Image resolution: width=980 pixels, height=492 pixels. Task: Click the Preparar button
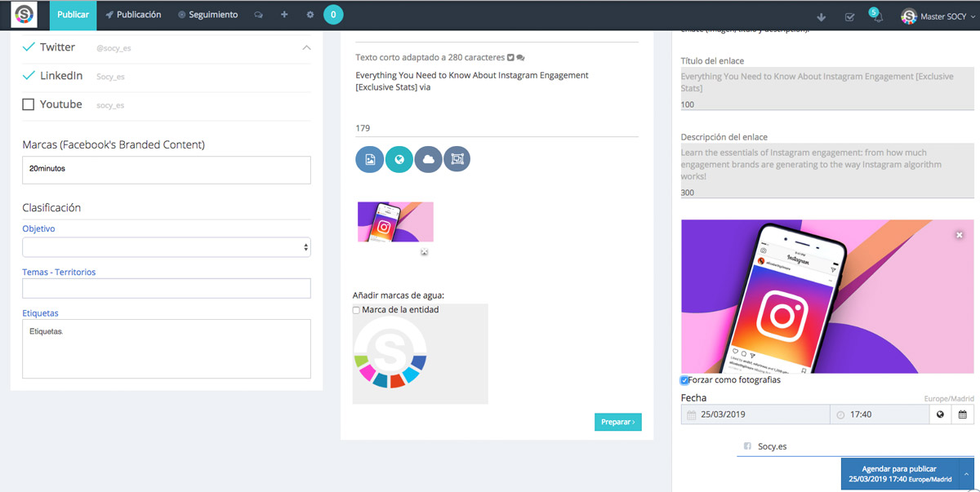618,422
